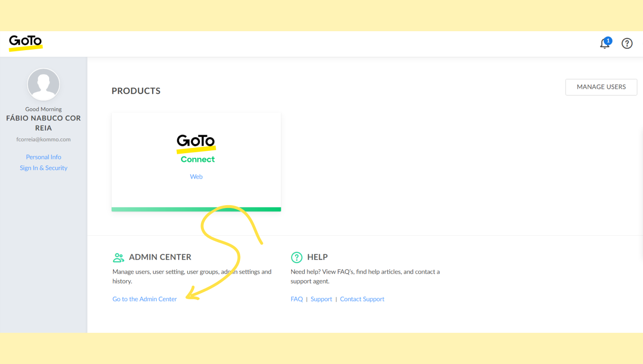Click the help question mark icon in header
643x364 pixels.
627,43
